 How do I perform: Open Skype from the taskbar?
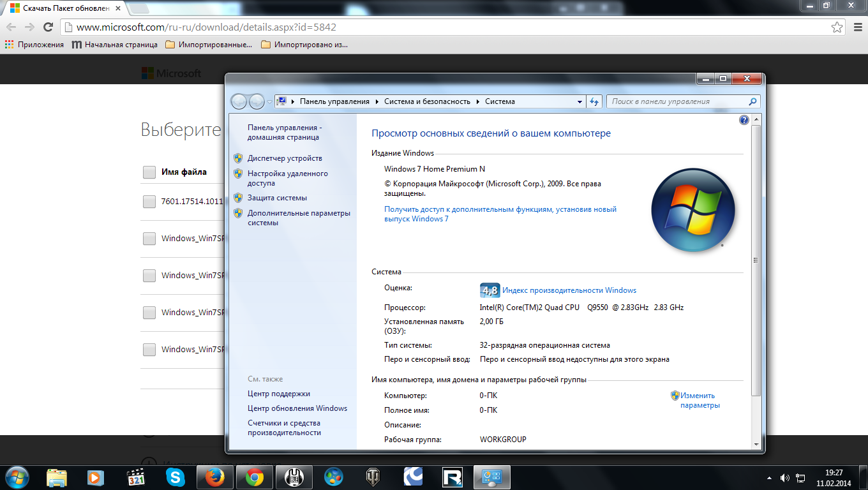click(x=176, y=477)
